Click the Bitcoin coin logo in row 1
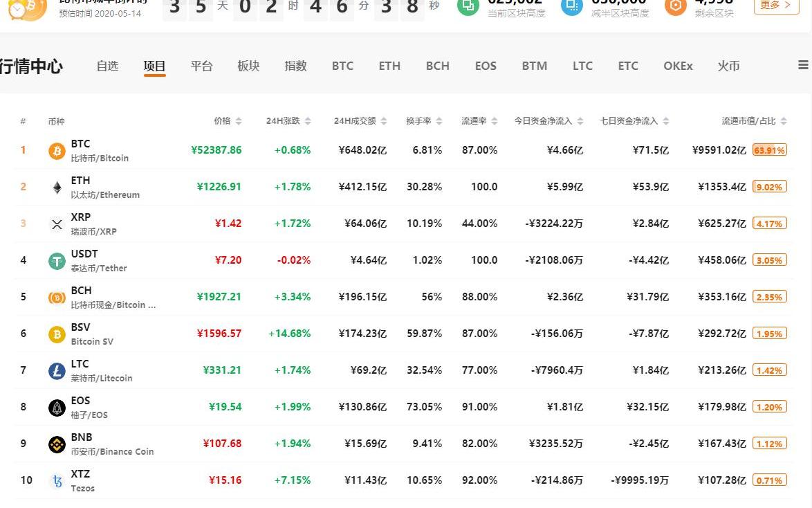The height and width of the screenshot is (508, 812). (57, 151)
